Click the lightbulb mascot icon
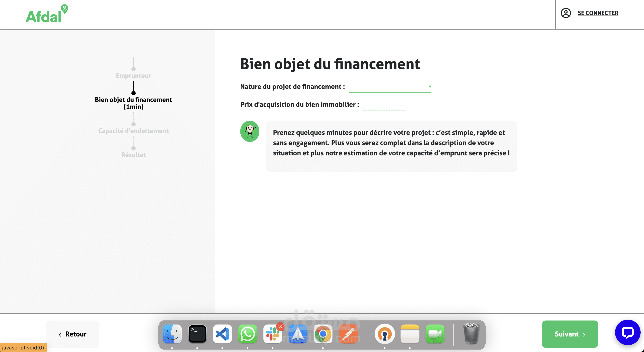This screenshot has width=644, height=352. click(250, 131)
